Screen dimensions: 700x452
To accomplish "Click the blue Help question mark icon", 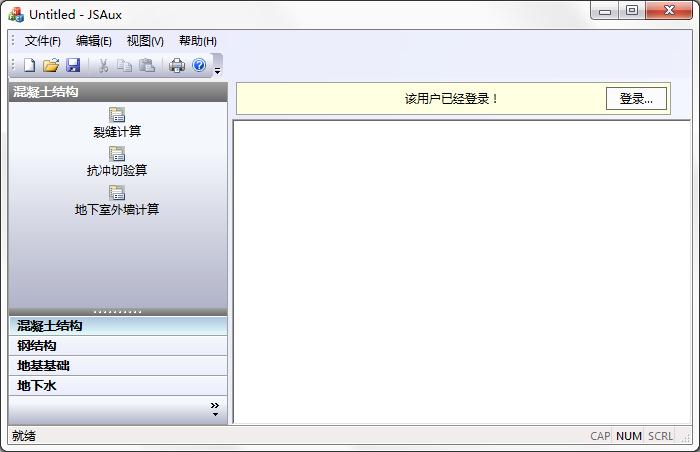I will click(199, 65).
